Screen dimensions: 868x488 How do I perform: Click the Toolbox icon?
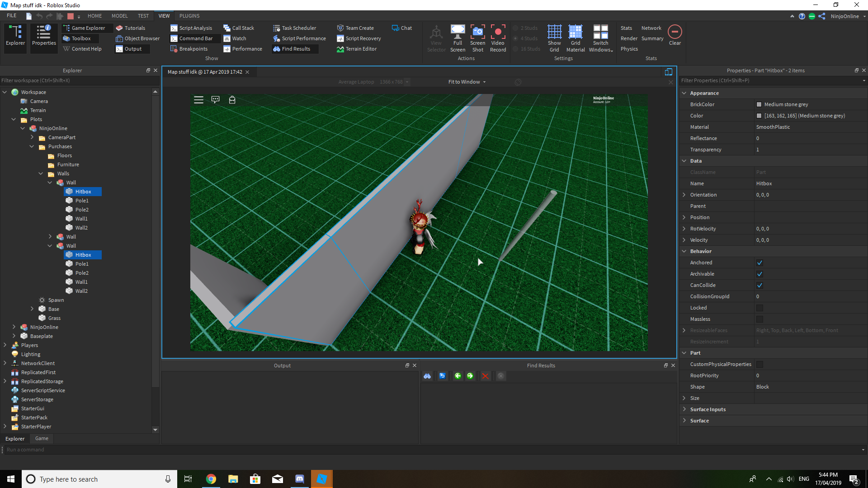click(76, 38)
